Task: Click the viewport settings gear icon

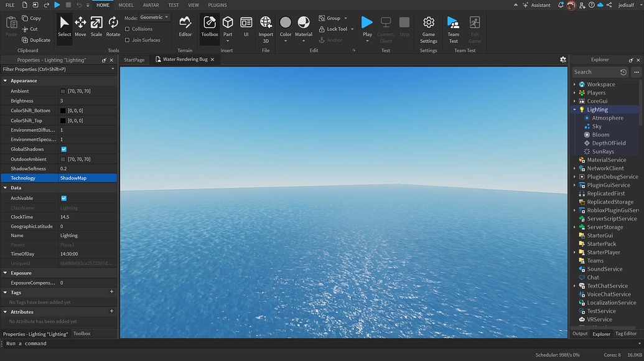Action: click(x=563, y=60)
